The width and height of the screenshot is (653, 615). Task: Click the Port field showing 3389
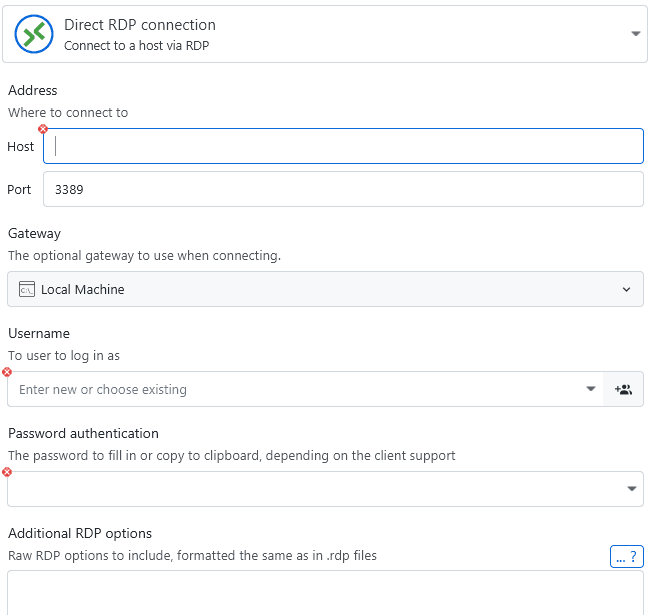[x=343, y=189]
